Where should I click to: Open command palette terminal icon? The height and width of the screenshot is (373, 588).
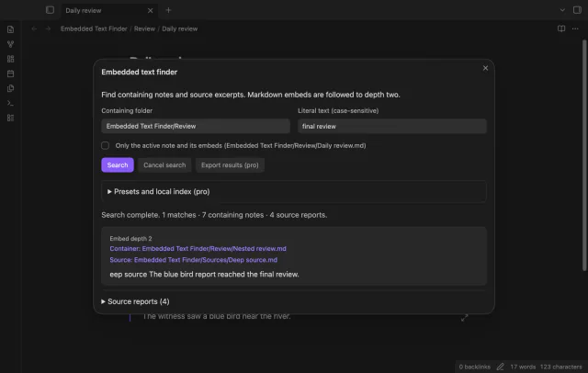pyautogui.click(x=10, y=103)
